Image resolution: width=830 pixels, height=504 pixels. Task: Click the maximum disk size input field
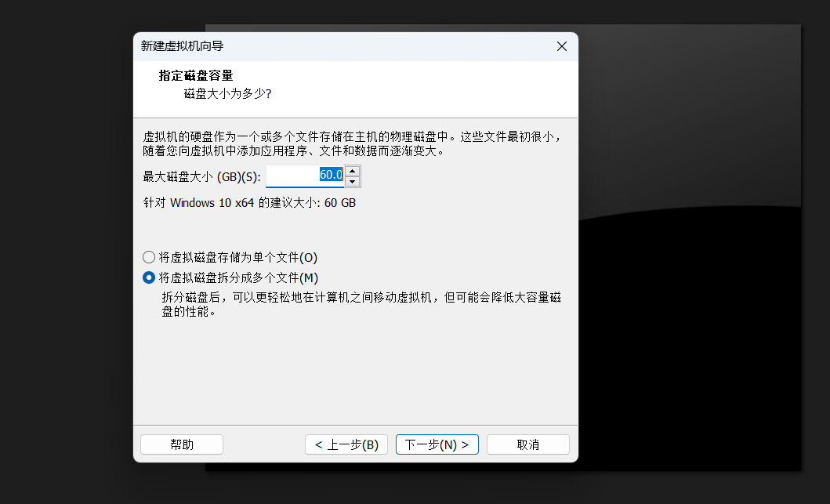click(305, 176)
